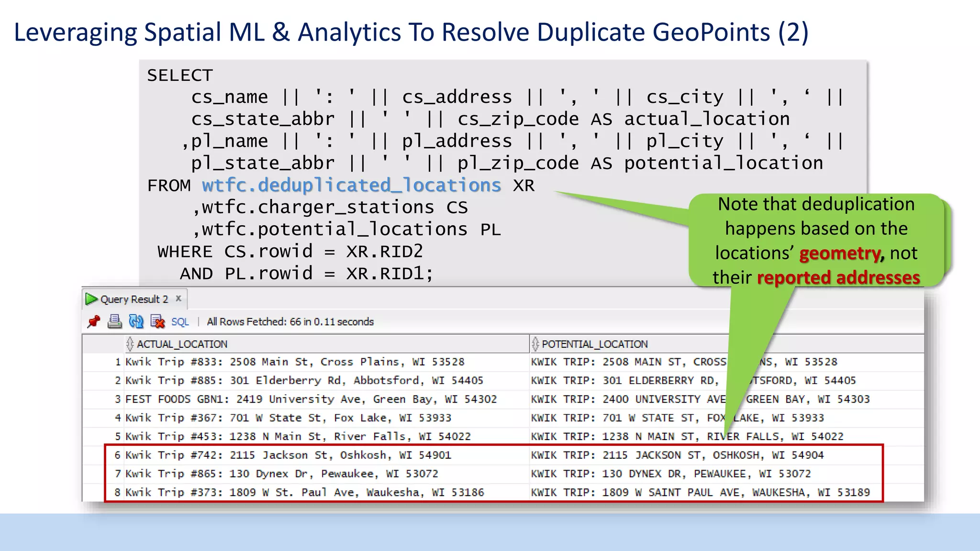The width and height of the screenshot is (980, 551).
Task: Click 'AND PL.rowid = XR.RID1;' line
Action: coord(306,274)
